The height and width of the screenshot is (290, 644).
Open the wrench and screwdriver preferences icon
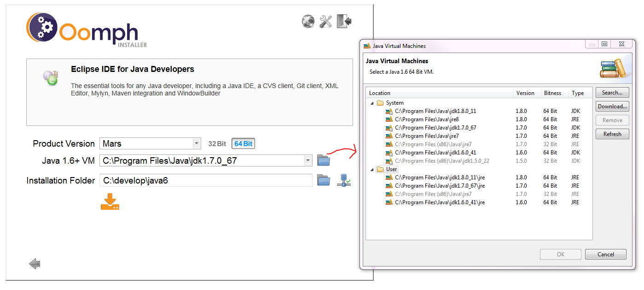click(326, 21)
